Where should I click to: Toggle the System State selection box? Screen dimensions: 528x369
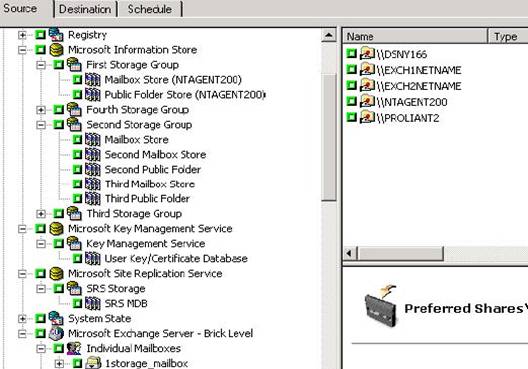click(x=40, y=318)
